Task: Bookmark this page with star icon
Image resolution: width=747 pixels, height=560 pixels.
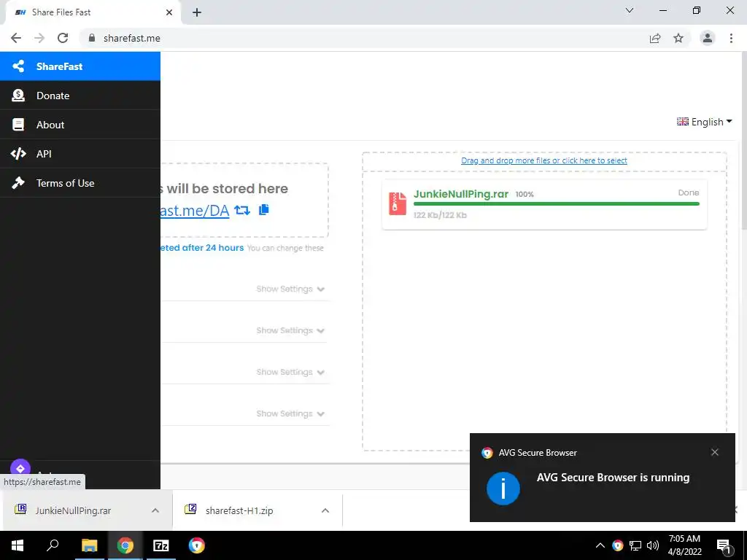Action: tap(678, 38)
